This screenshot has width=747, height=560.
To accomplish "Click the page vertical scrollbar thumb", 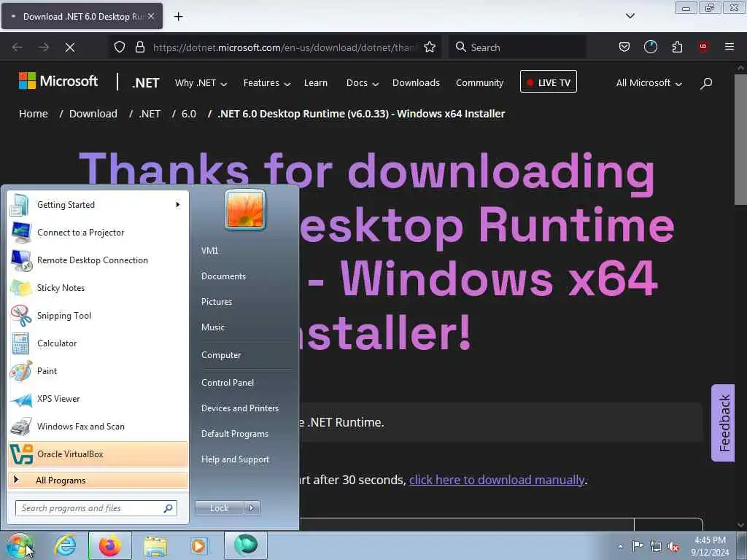I will (740, 139).
